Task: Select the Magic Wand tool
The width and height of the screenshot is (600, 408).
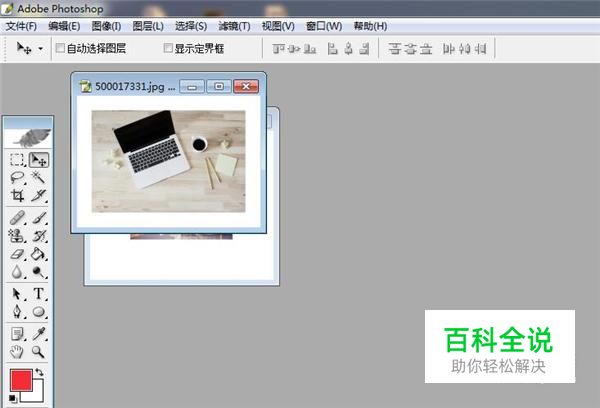Action: (x=38, y=178)
